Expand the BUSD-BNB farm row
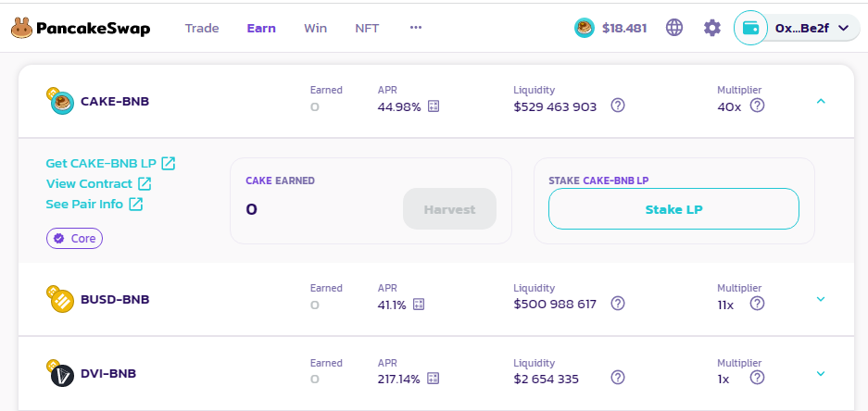The width and height of the screenshot is (868, 411). 821,299
